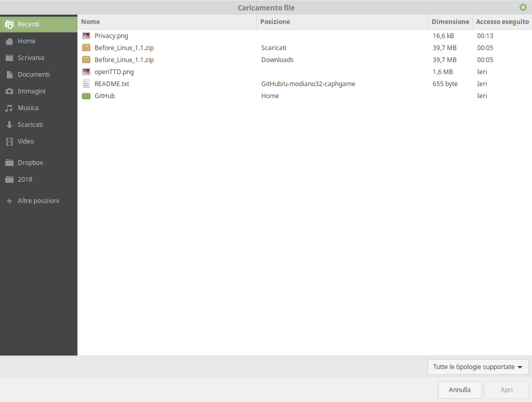Click the Dropbox folder icon
532x402 pixels.
[x=9, y=163]
